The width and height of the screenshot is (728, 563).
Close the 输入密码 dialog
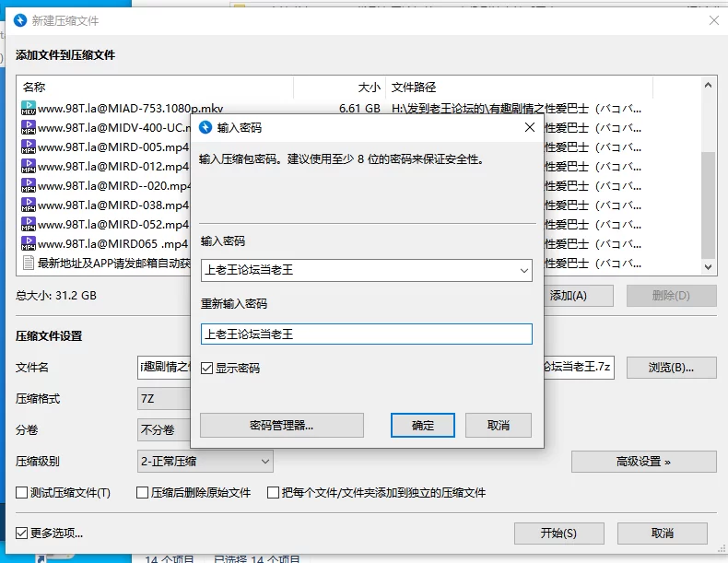point(530,127)
